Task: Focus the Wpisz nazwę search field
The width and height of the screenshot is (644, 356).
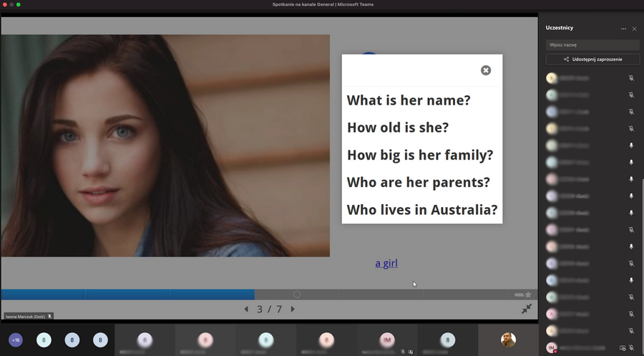Action: click(592, 45)
